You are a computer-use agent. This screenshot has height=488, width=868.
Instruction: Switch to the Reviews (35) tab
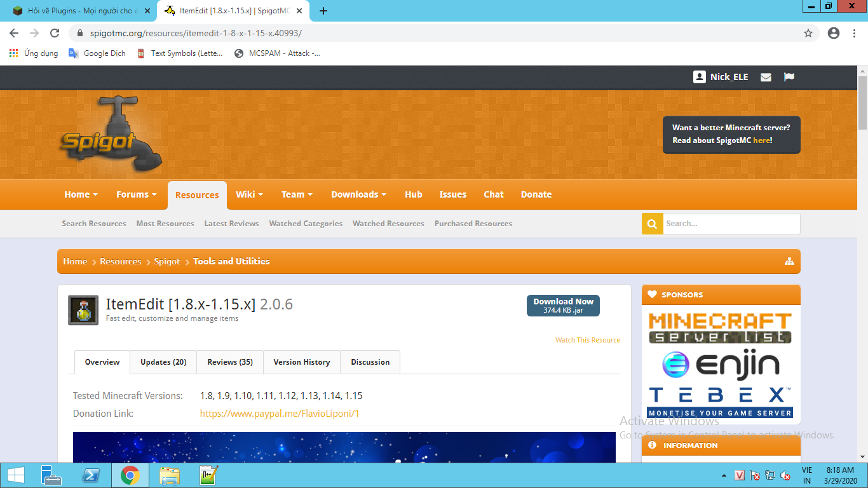[230, 362]
